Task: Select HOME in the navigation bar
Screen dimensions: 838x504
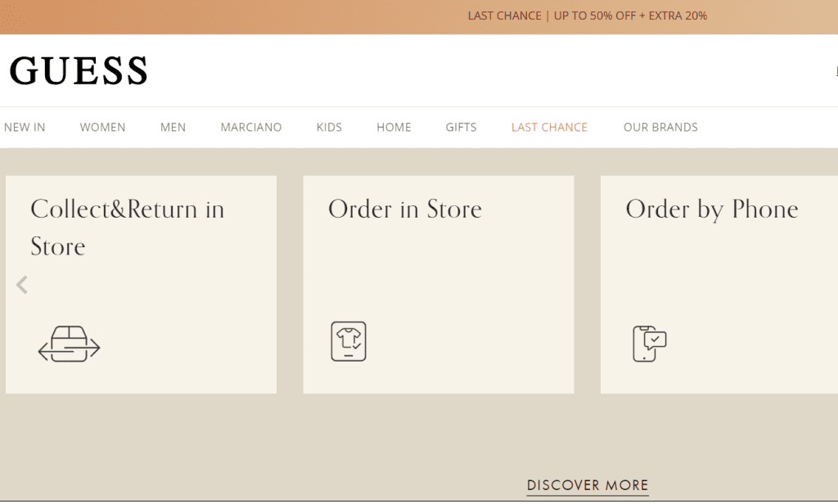Action: pyautogui.click(x=394, y=127)
